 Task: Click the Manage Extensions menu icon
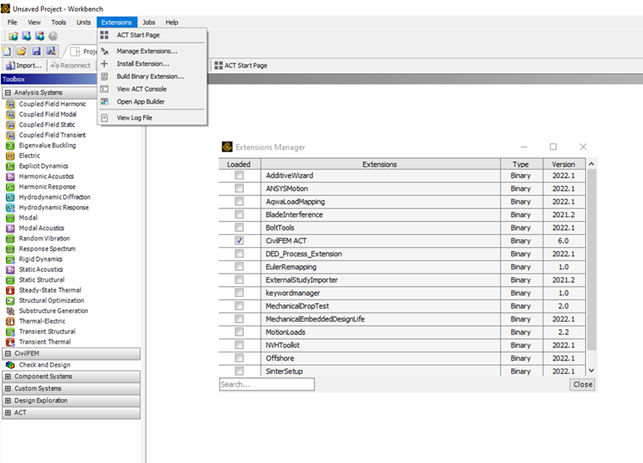pos(105,51)
